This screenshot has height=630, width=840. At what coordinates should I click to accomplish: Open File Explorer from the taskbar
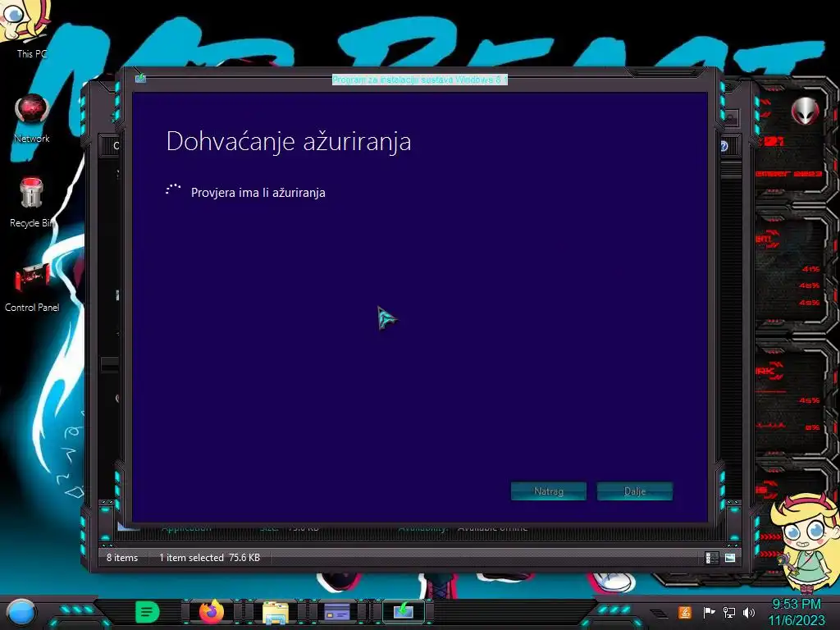(x=276, y=612)
